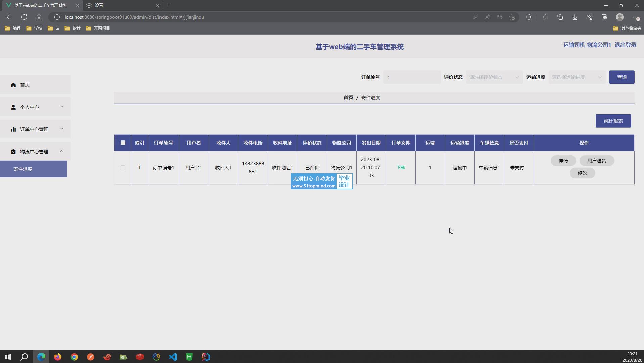The width and height of the screenshot is (644, 363).
Task: Collapse 物流中心管理 menu chevron
Action: (x=62, y=151)
